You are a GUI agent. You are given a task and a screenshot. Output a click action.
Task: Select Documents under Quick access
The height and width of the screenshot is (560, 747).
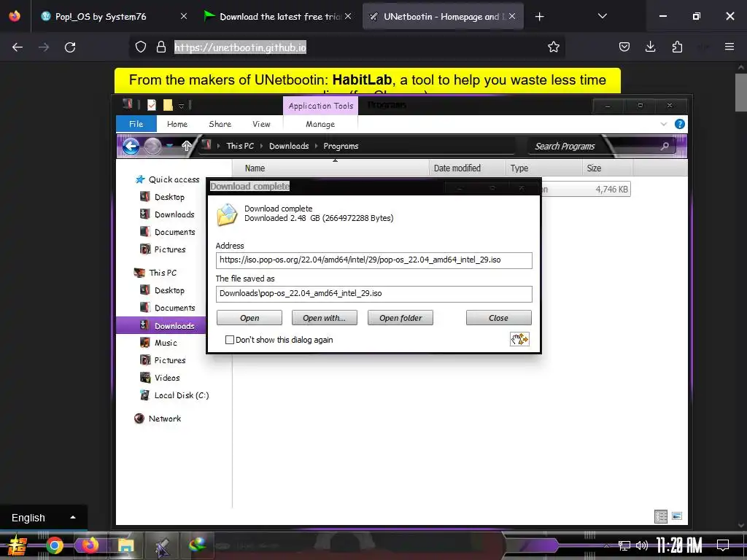click(x=168, y=232)
